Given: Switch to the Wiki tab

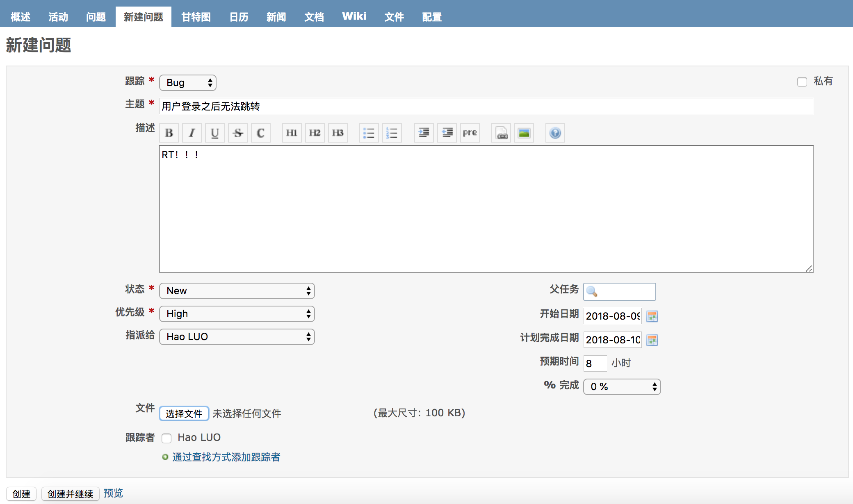Looking at the screenshot, I should (x=353, y=16).
